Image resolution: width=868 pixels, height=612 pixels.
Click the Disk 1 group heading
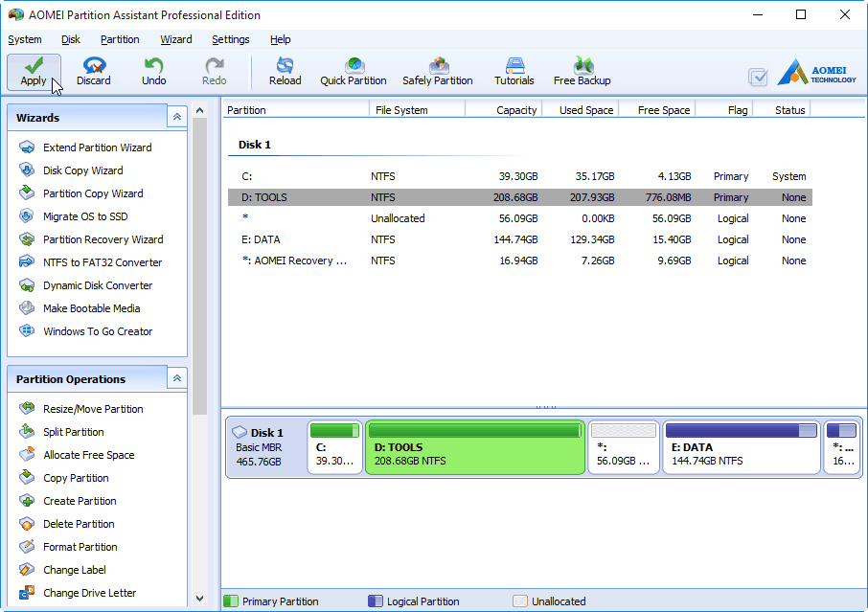(255, 145)
